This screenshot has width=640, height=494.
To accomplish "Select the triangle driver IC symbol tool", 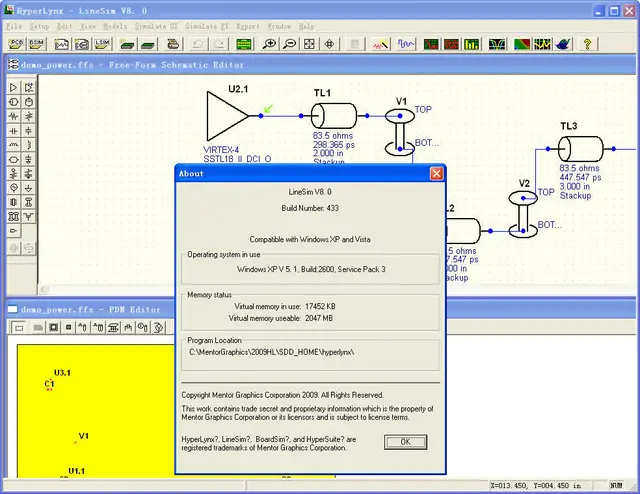I will [13, 87].
